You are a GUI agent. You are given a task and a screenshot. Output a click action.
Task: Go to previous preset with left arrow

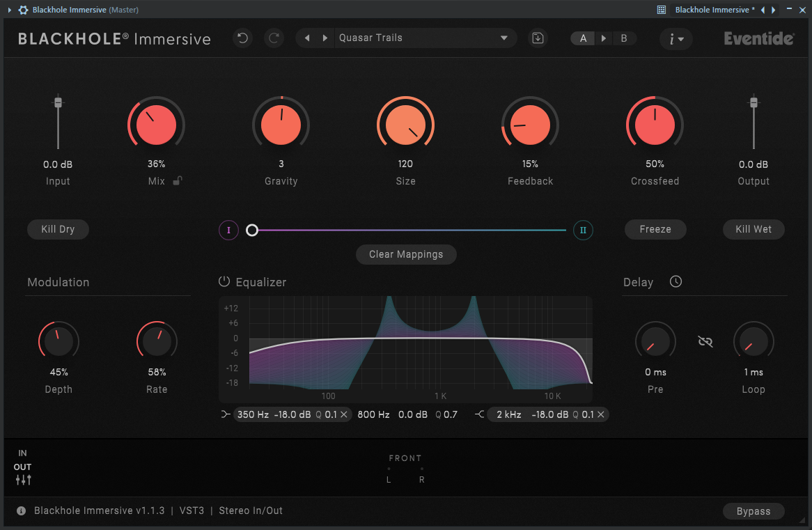coord(307,38)
